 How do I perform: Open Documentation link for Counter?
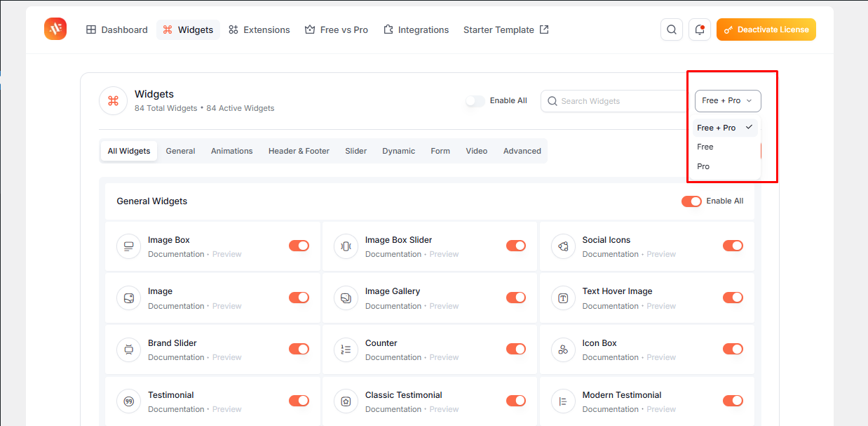(393, 357)
